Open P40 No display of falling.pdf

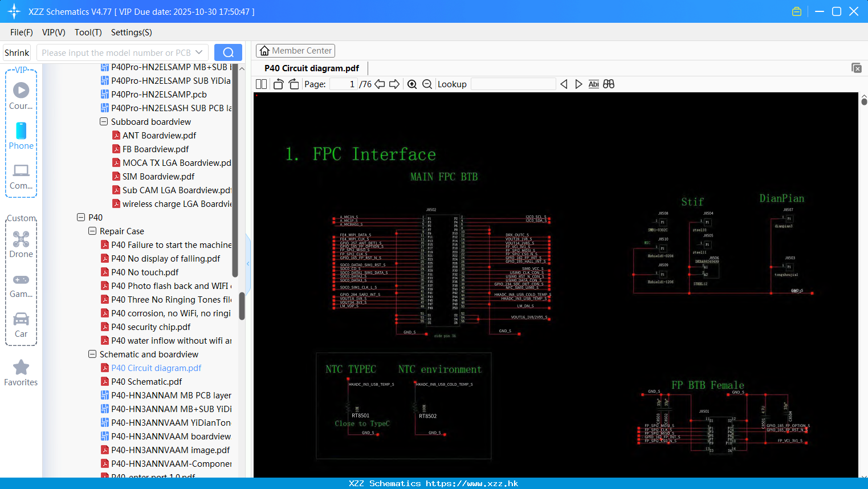pos(166,259)
